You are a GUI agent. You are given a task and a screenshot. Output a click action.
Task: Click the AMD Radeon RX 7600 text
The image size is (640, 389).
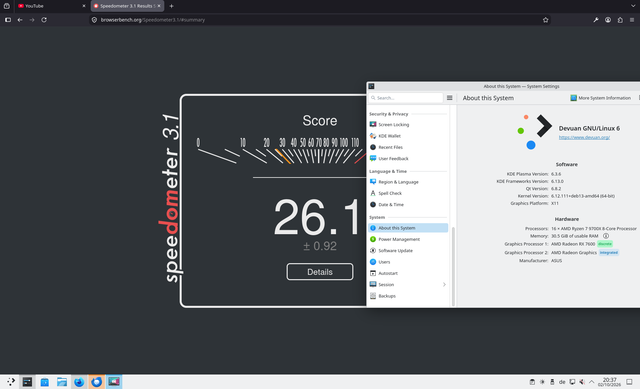573,244
